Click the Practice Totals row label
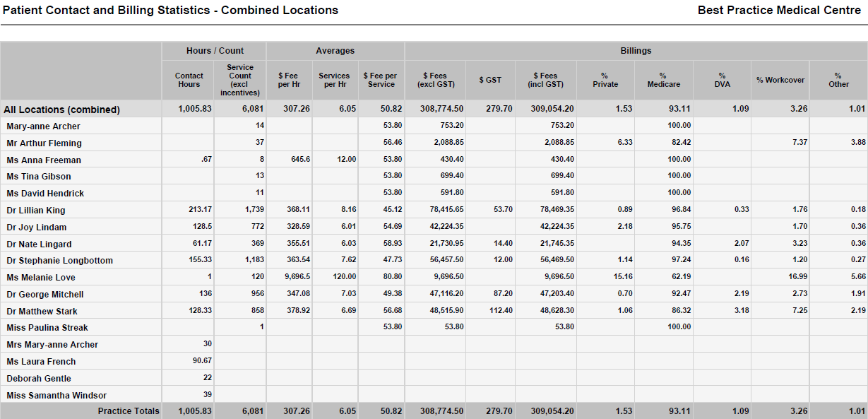The width and height of the screenshot is (868, 419). click(x=129, y=411)
